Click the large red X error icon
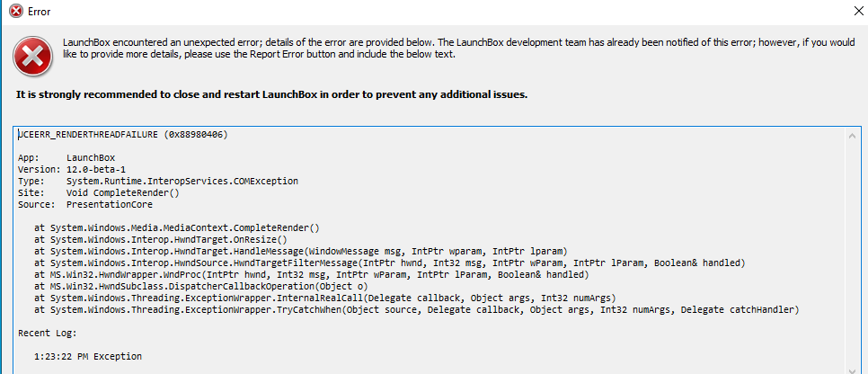868x374 pixels. pyautogui.click(x=33, y=56)
